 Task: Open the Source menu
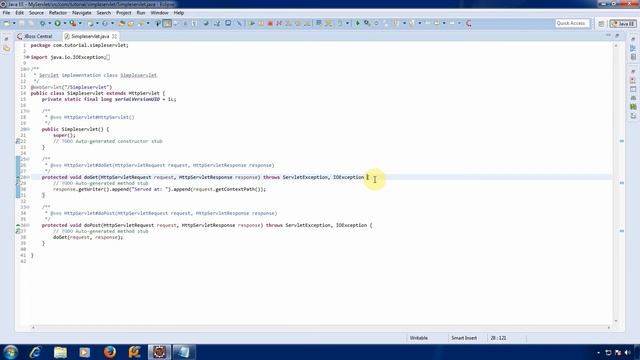tap(36, 13)
